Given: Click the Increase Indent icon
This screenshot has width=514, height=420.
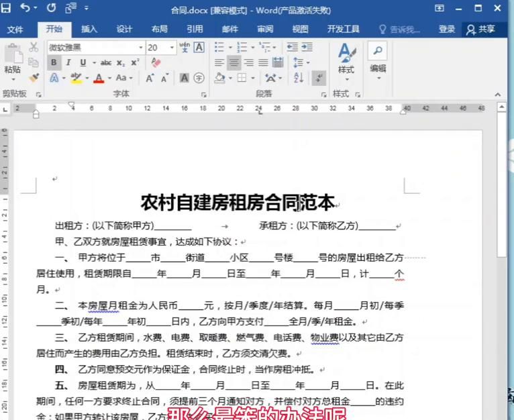Looking at the screenshot, I should [x=307, y=47].
